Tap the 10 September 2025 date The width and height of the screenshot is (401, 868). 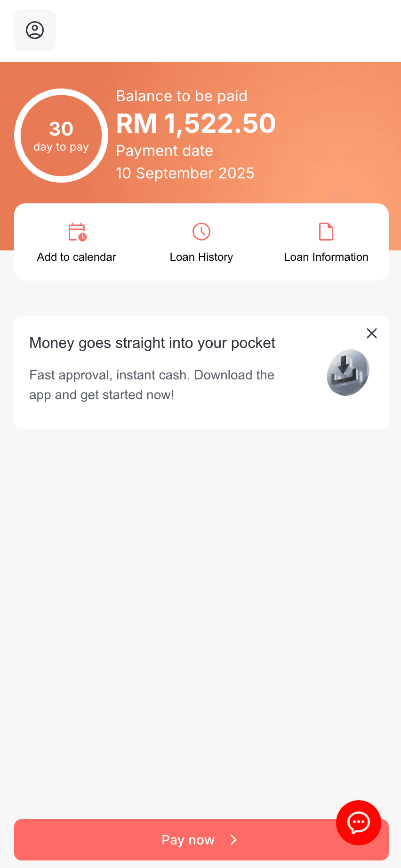click(185, 173)
